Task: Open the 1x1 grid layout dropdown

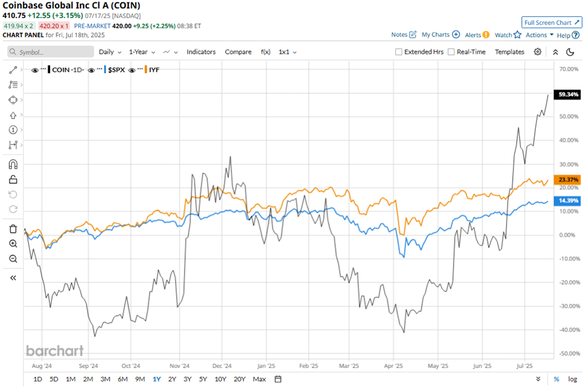Action: coord(287,52)
